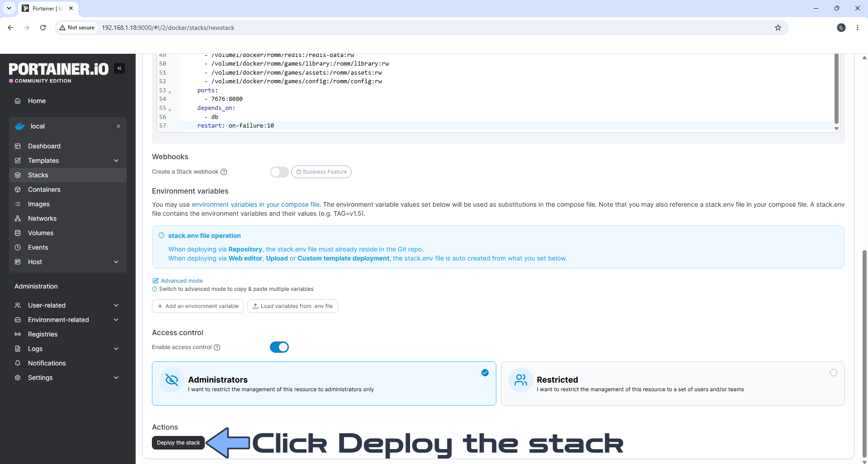This screenshot has width=868, height=464.
Task: Open help tooltip for Enable access control
Action: coord(217,347)
